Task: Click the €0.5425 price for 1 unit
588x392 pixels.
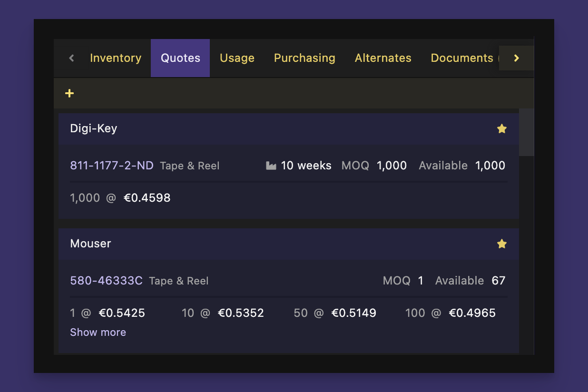Action: pos(122,313)
